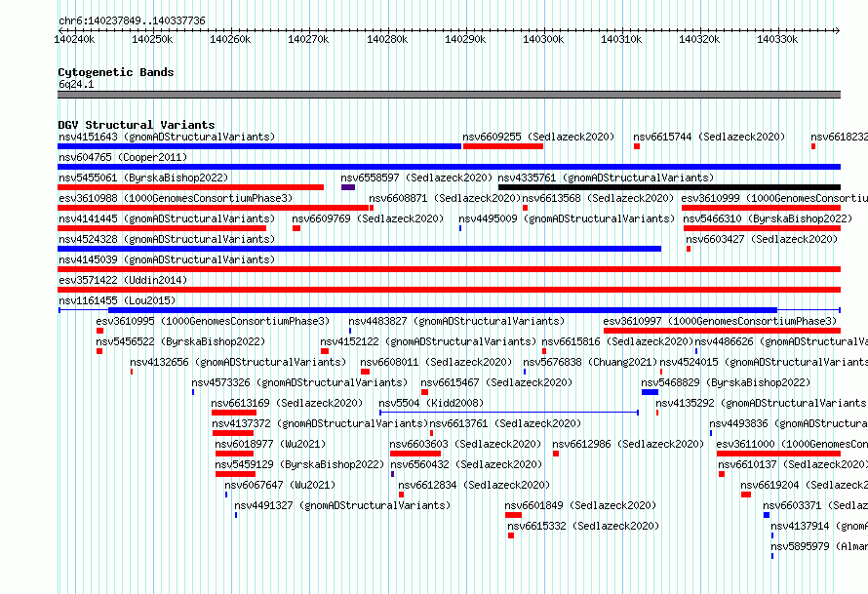The width and height of the screenshot is (868, 594).
Task: Click the nsv5504 Kidd2008 blue span line
Action: [x=509, y=413]
